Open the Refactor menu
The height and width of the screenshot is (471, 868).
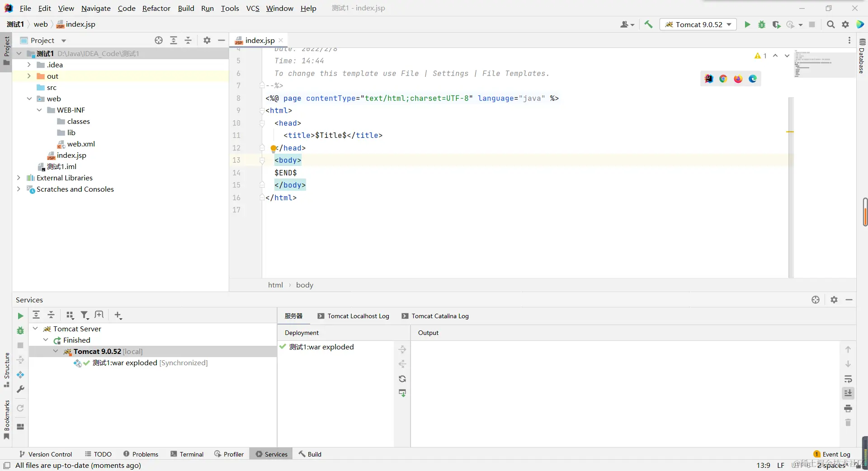click(156, 8)
